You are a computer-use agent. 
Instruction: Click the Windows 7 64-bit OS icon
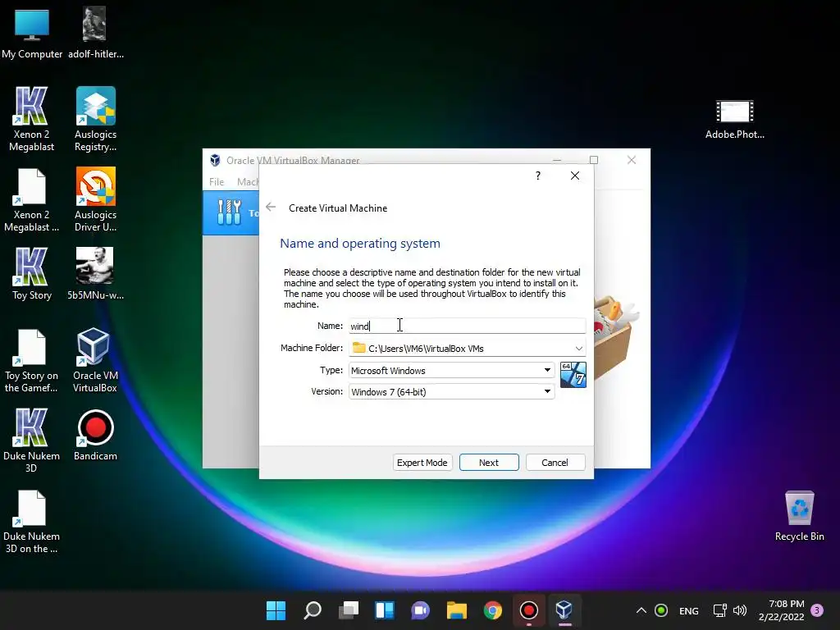[573, 374]
